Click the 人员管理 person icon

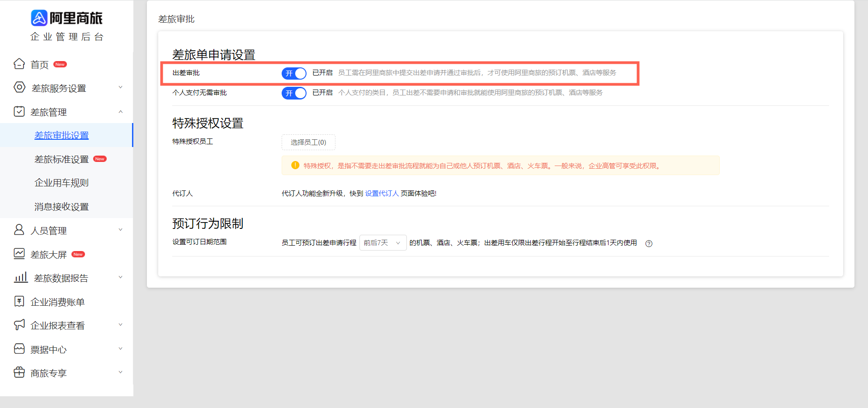tap(19, 230)
